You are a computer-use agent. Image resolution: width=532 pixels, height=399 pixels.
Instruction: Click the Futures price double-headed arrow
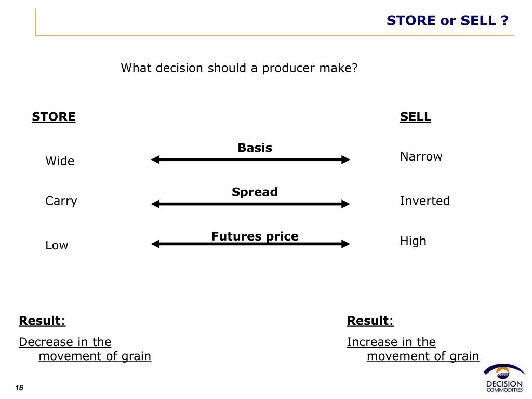click(250, 244)
